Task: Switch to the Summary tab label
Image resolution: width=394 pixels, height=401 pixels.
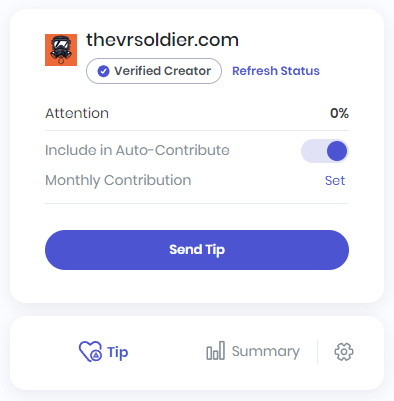Action: [266, 352]
